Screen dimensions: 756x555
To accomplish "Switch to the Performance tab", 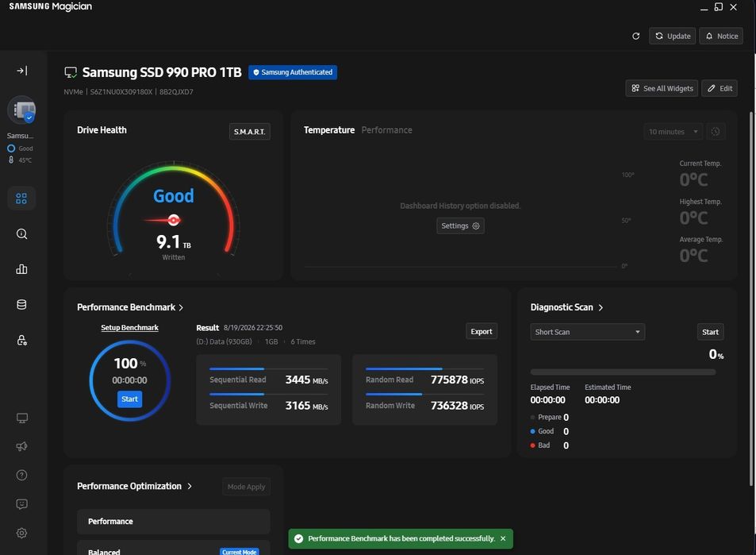I will point(386,130).
